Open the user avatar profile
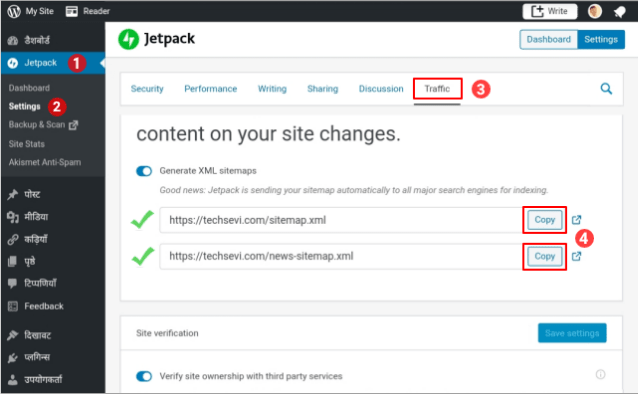638x394 pixels. (x=595, y=11)
